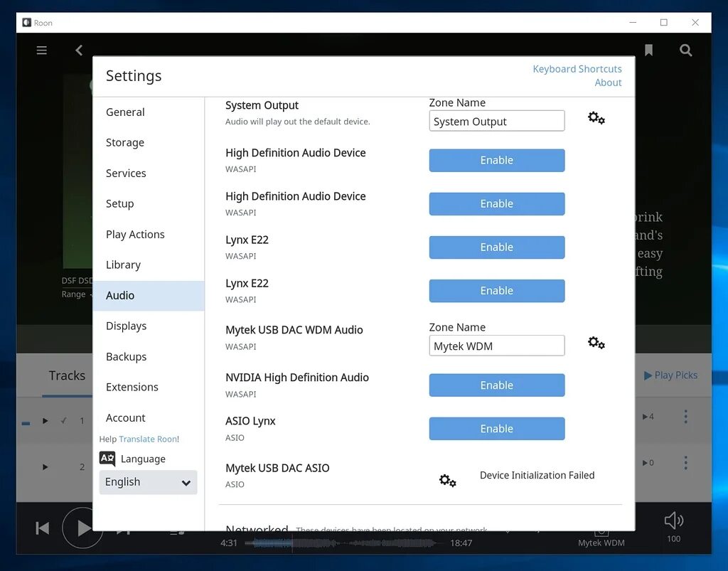The width and height of the screenshot is (728, 571).
Task: Edit the Mytek WDM zone name field
Action: [x=496, y=346]
